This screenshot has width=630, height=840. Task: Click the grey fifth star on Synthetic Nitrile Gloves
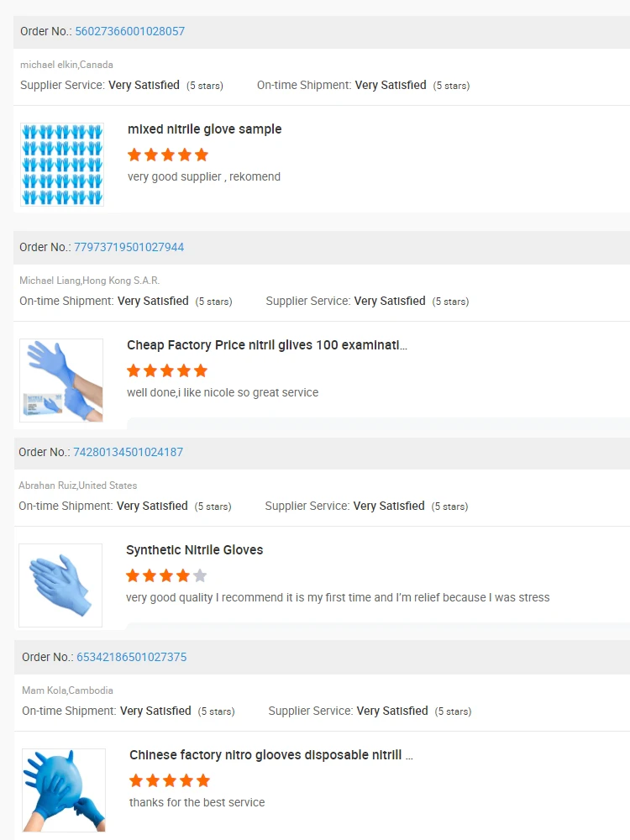(x=200, y=575)
